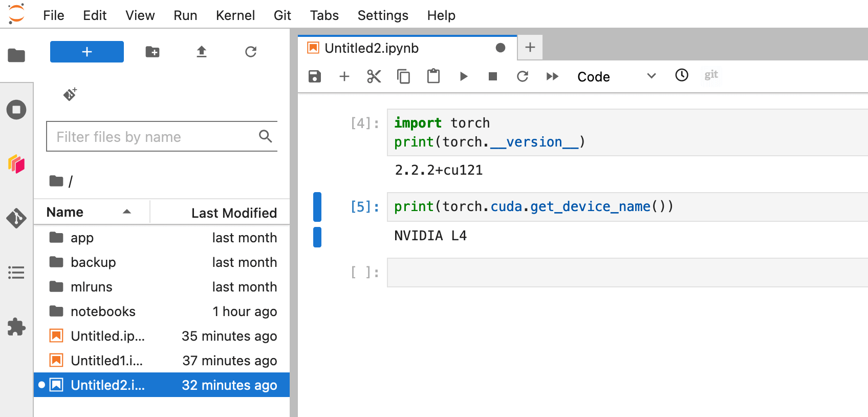Cut the selected cell with scissors

coord(374,76)
